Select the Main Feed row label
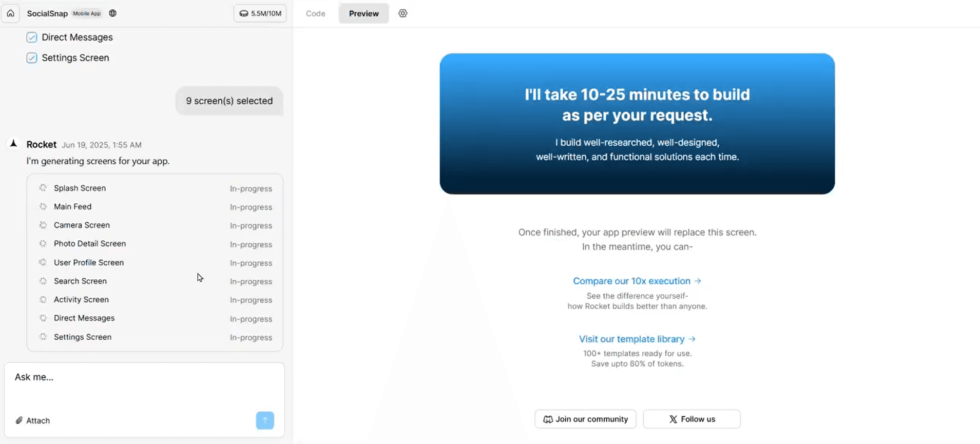The image size is (980, 444). click(x=72, y=206)
